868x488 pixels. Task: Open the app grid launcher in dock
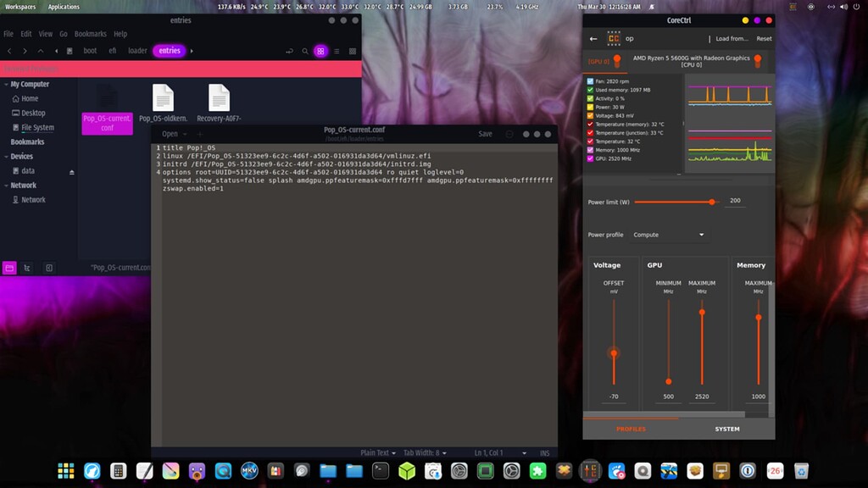(66, 471)
